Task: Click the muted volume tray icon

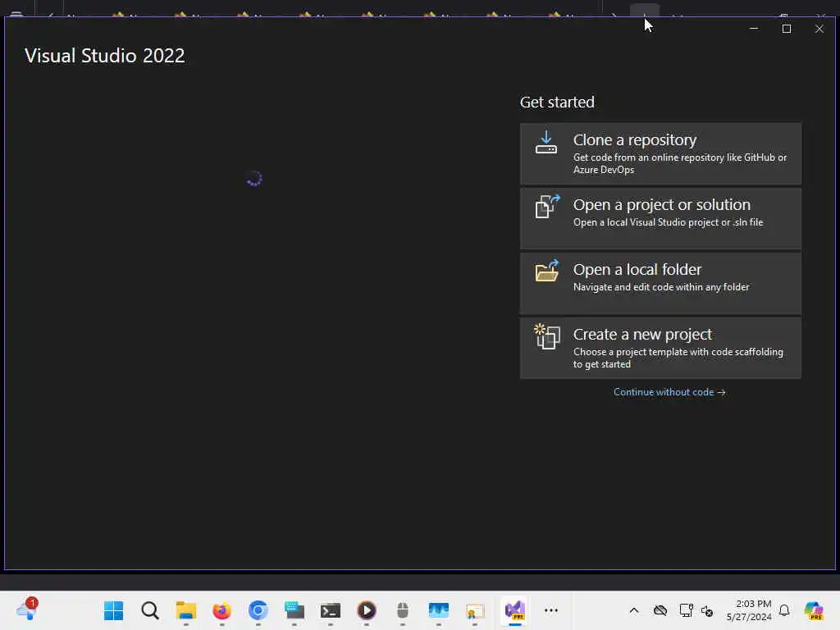Action: pos(707,610)
